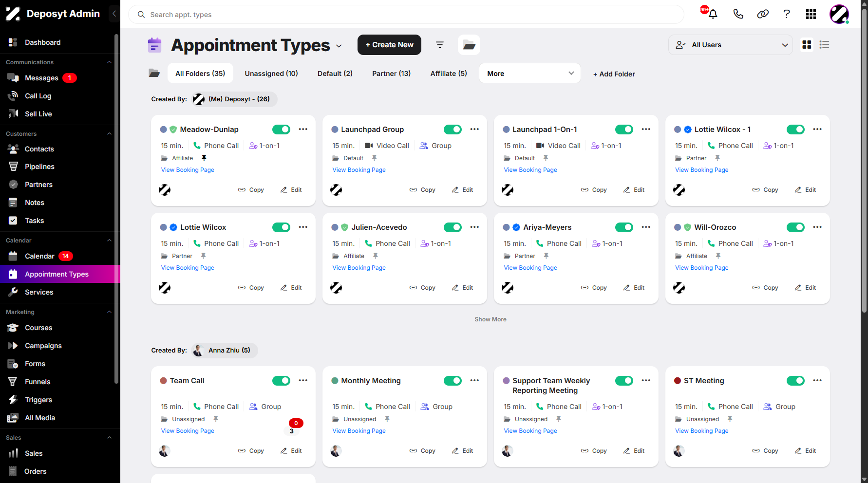Click the Deposyt avatar at top right
This screenshot has width=868, height=483.
click(839, 14)
